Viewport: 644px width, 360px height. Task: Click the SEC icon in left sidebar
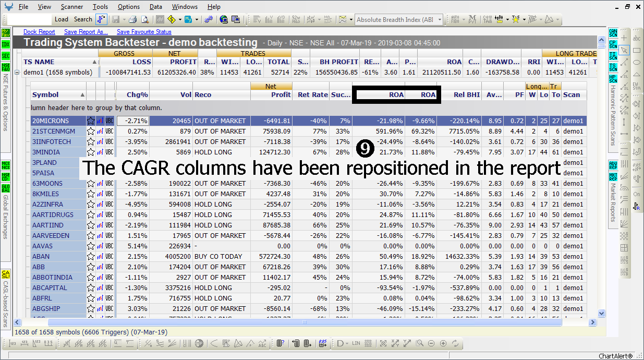(x=6, y=55)
